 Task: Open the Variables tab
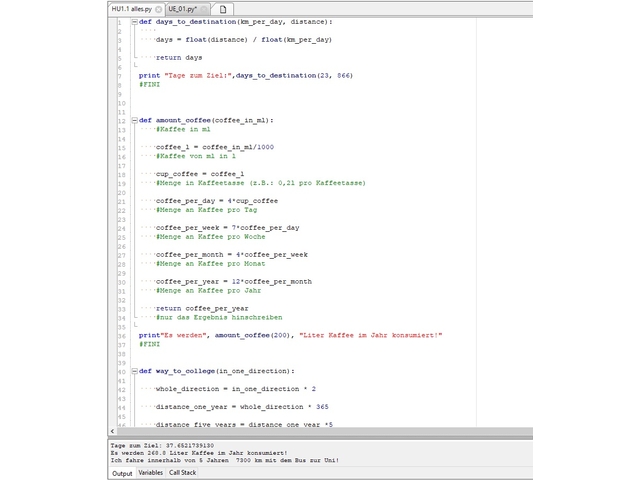[150, 473]
